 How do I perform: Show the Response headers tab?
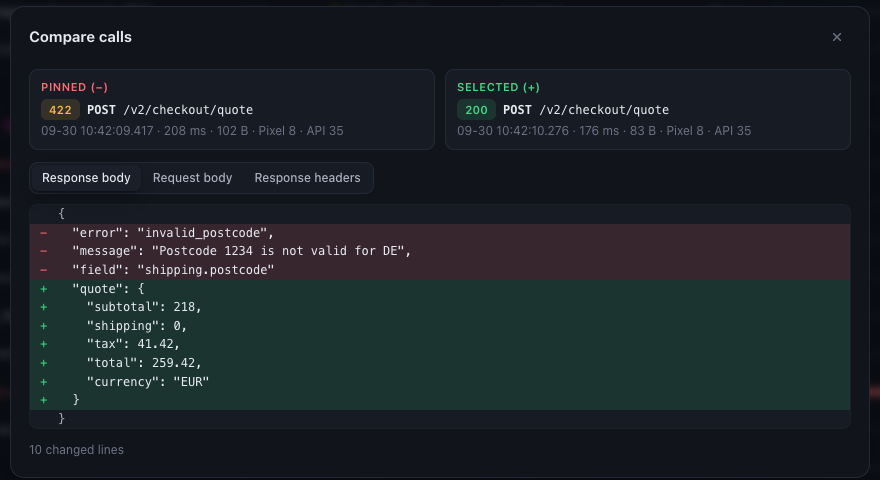coord(307,178)
